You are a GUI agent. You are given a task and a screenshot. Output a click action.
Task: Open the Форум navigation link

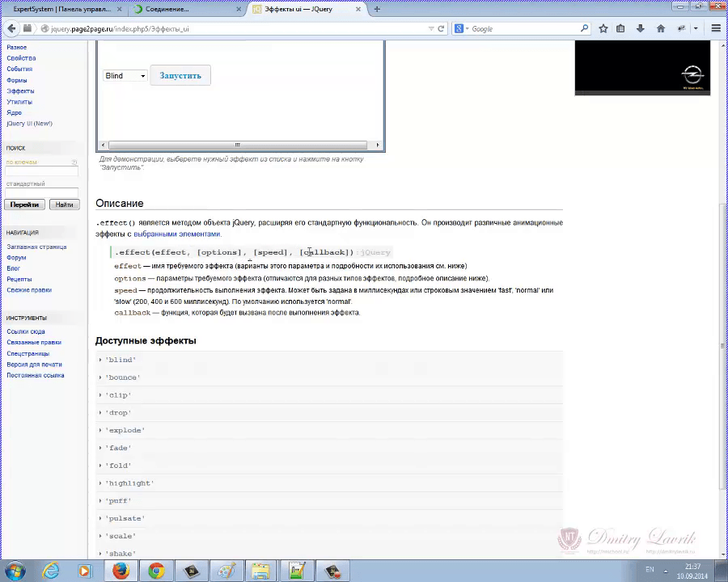[16, 258]
